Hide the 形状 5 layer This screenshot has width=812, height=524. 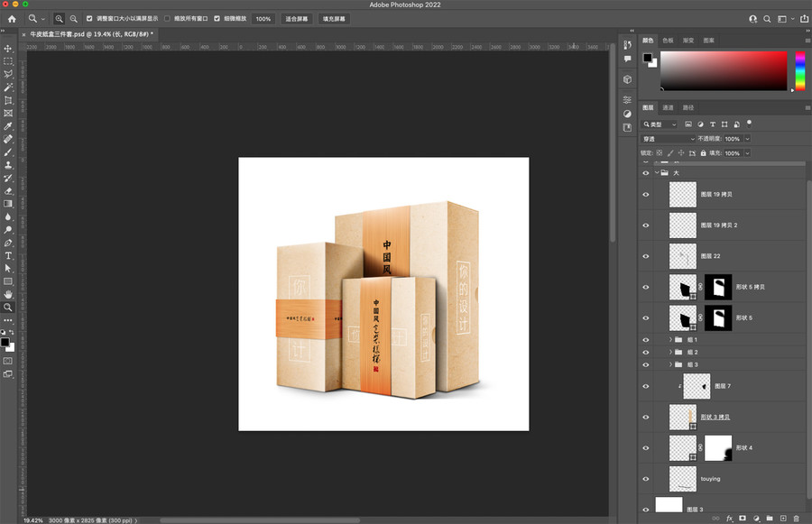pyautogui.click(x=646, y=318)
